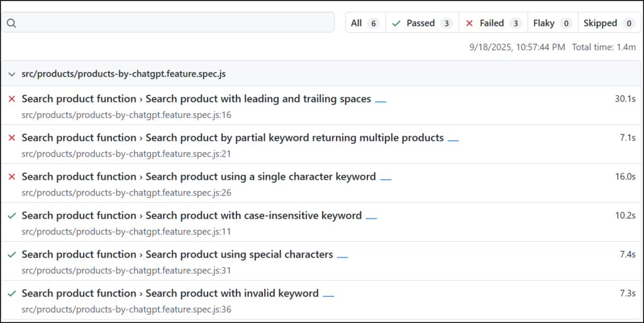644x323 pixels.
Task: Open the case-insensitive keyword test result
Action: tap(191, 216)
